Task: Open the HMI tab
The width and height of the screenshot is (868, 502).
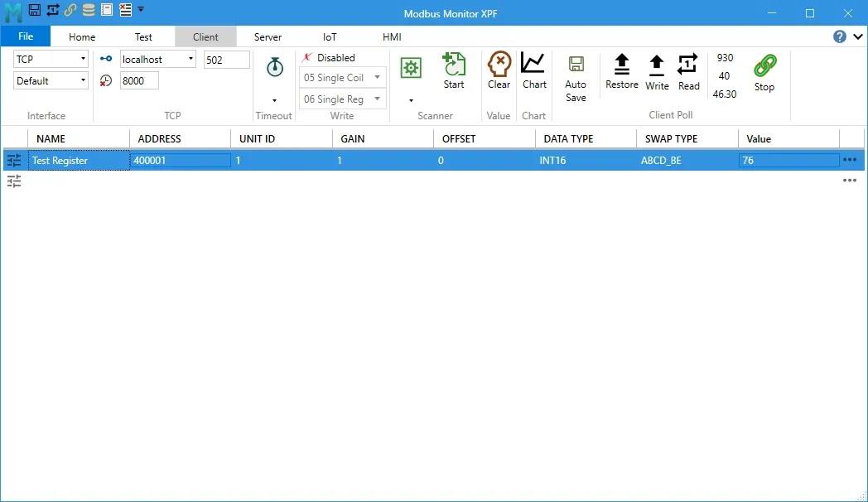Action: click(x=392, y=36)
